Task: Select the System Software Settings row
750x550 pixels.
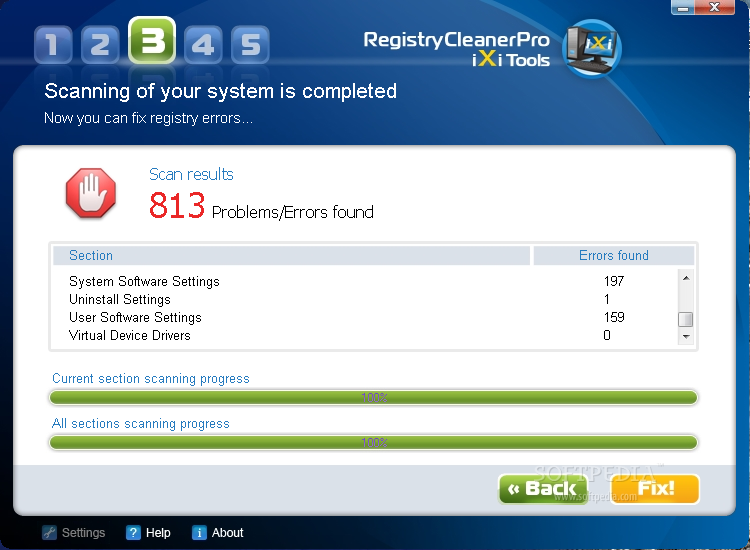Action: click(x=366, y=281)
